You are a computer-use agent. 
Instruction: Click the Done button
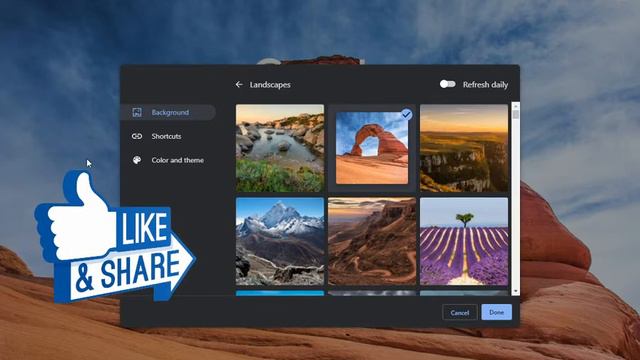point(496,312)
